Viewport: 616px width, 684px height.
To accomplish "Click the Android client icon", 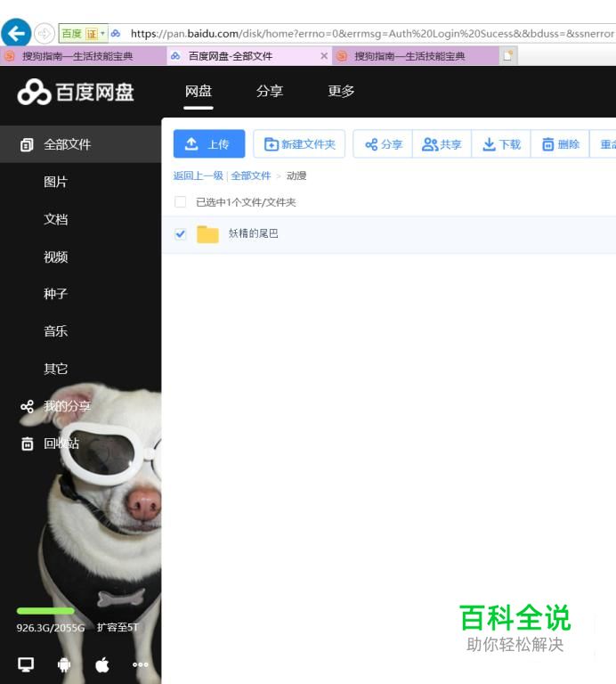I will point(64,664).
